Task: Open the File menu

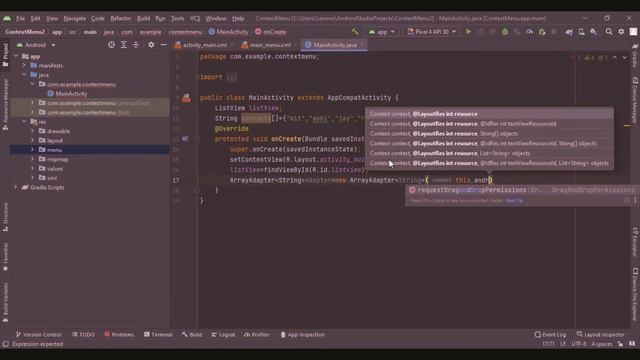Action: [20, 18]
